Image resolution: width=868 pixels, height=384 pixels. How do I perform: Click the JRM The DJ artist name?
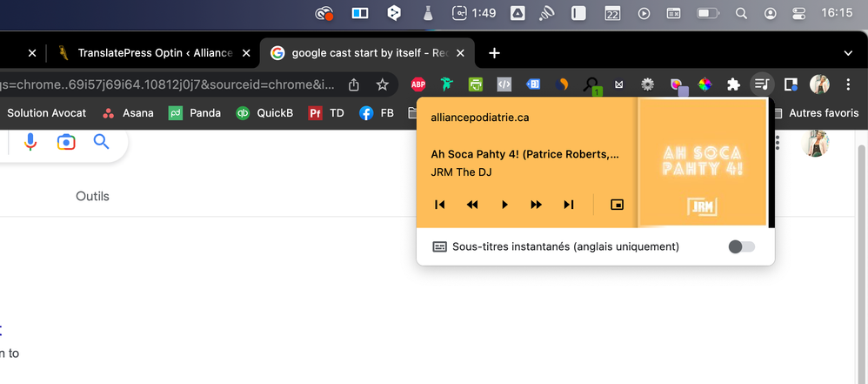click(x=461, y=172)
